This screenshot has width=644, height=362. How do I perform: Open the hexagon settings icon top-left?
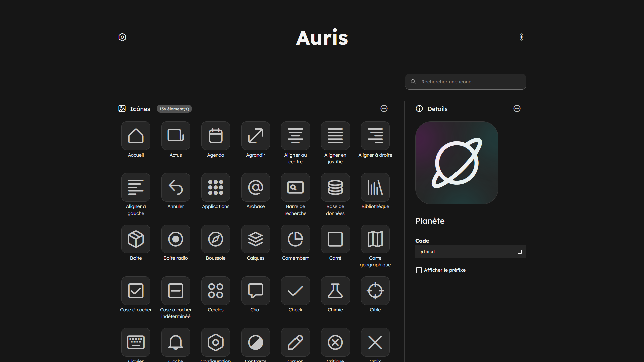(x=122, y=37)
